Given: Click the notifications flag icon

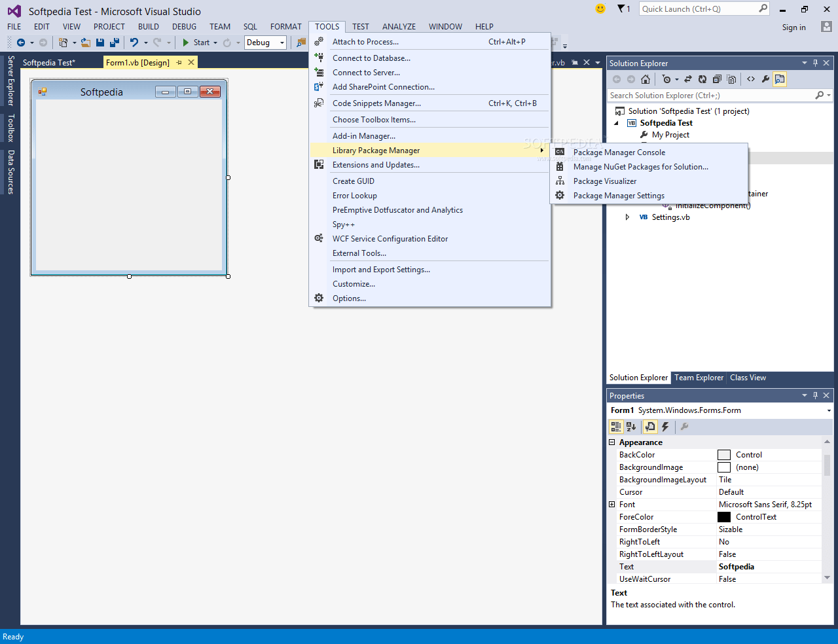Looking at the screenshot, I should click(621, 9).
